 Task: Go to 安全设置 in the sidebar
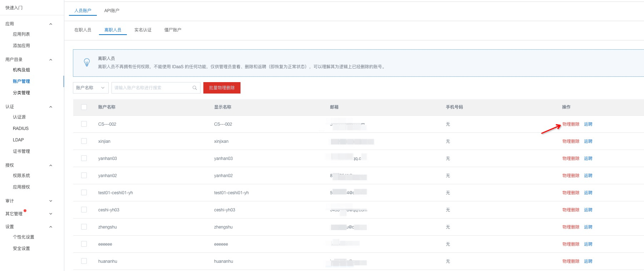pyautogui.click(x=21, y=249)
